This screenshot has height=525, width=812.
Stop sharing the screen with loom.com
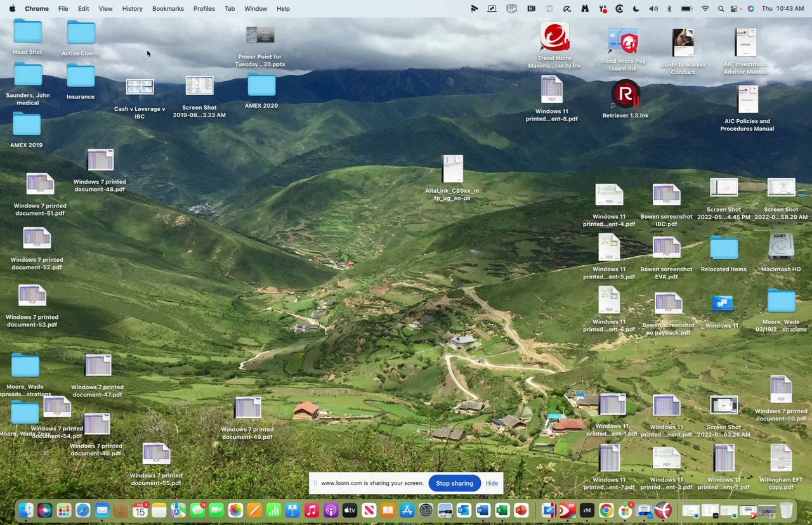pos(454,483)
